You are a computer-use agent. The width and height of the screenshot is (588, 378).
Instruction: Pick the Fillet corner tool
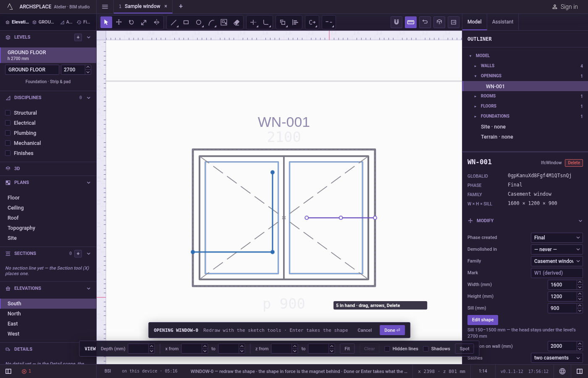(266, 22)
